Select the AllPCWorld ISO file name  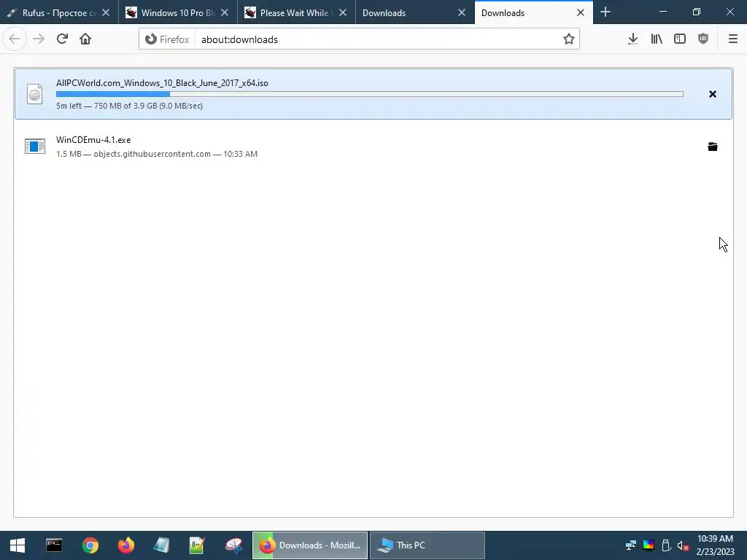click(x=162, y=83)
